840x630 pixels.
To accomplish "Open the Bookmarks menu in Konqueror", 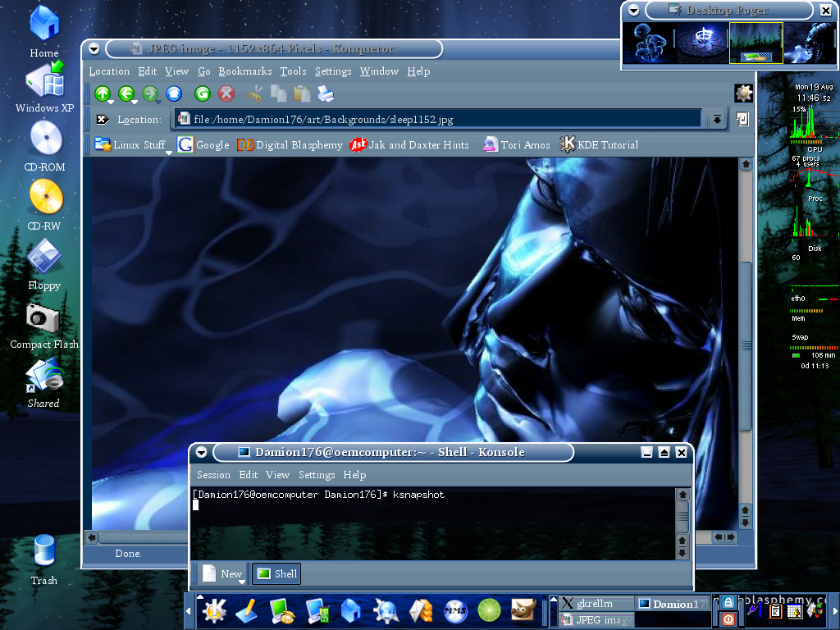I will 244,71.
